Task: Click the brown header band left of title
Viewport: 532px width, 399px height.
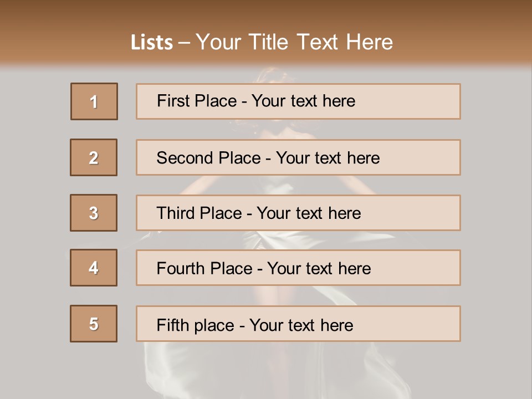Action: [x=61, y=39]
